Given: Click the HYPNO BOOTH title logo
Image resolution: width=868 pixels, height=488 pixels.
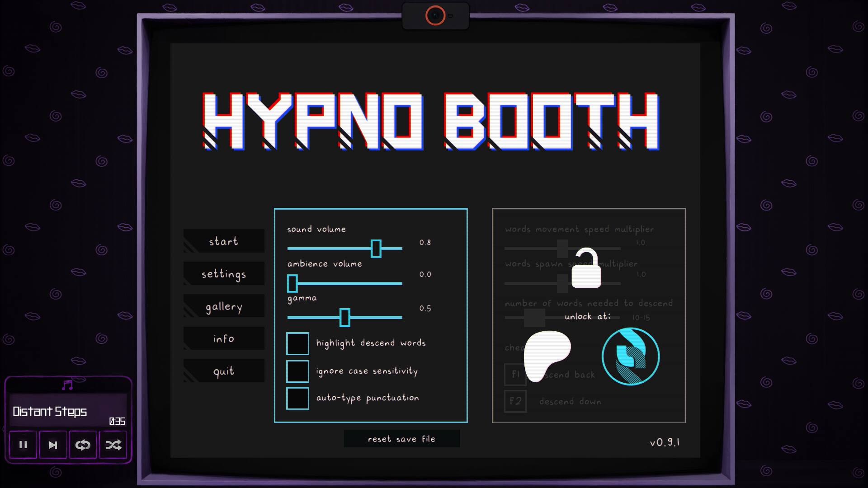Looking at the screenshot, I should point(431,121).
